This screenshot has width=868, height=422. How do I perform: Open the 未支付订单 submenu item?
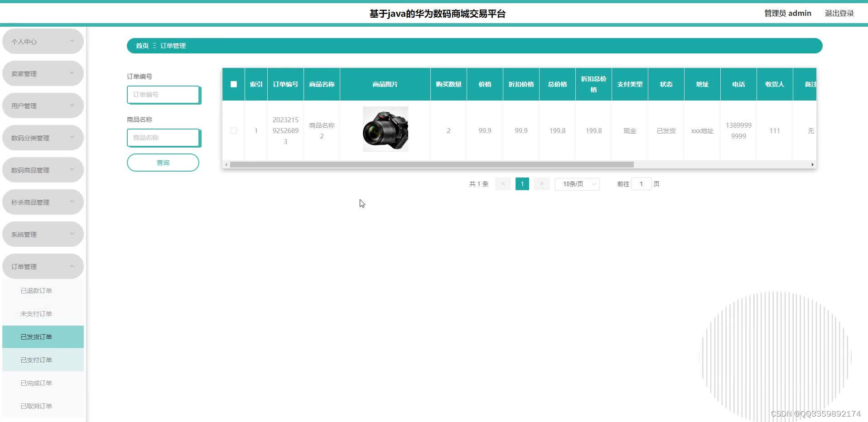pyautogui.click(x=43, y=314)
